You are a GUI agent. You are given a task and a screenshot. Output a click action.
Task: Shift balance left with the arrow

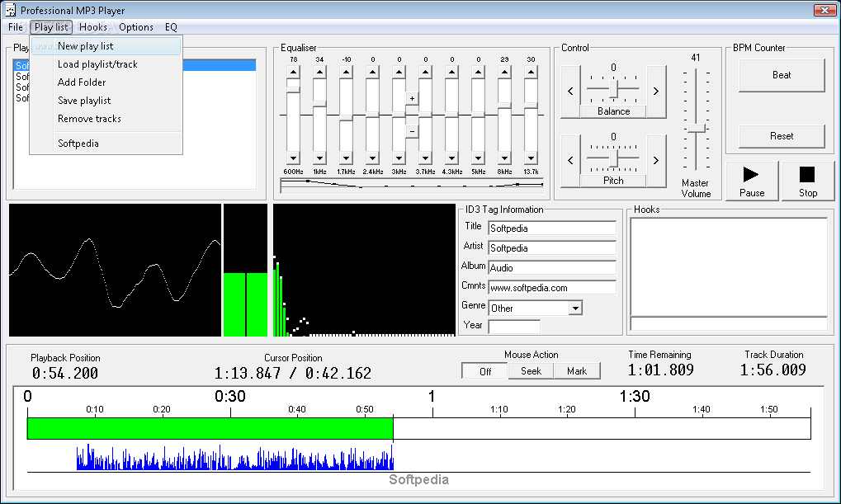(570, 92)
